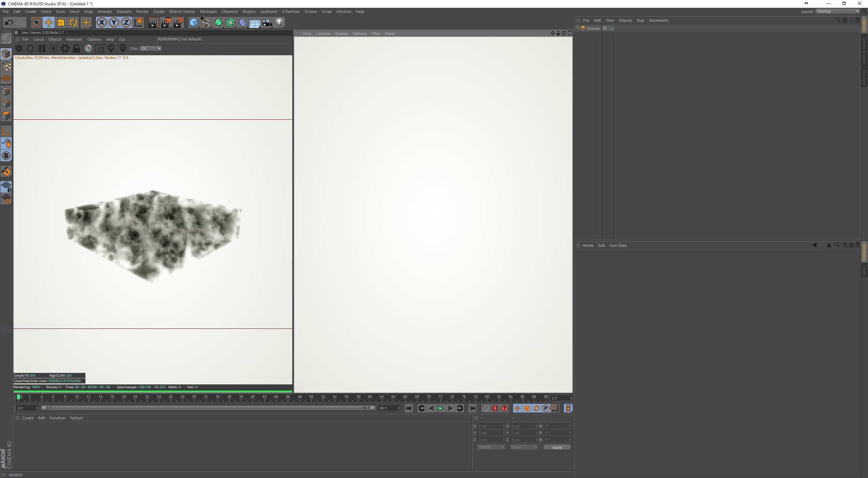
Task: Open Attribute Manager Mode menu
Action: pyautogui.click(x=588, y=245)
